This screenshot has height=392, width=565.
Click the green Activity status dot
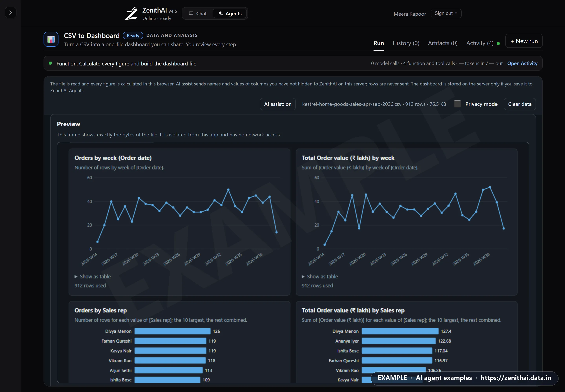coord(498,44)
